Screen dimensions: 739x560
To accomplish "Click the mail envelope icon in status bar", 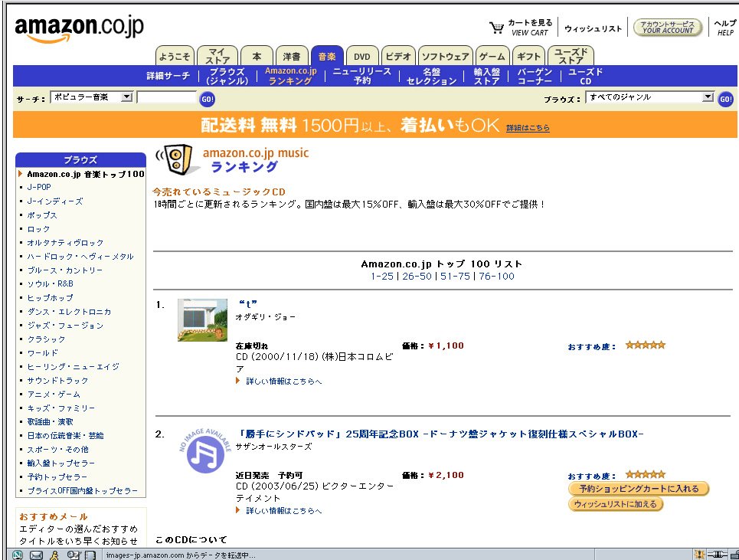I will point(36,555).
